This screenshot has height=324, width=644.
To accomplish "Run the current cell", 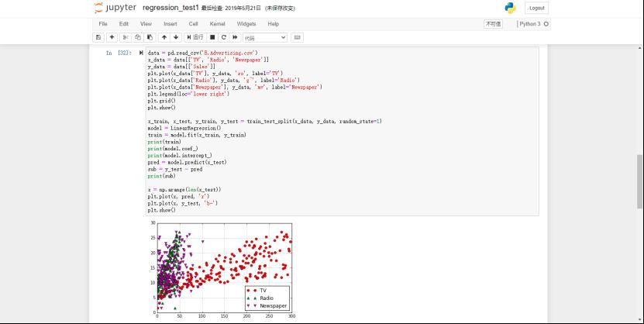I will [195, 37].
